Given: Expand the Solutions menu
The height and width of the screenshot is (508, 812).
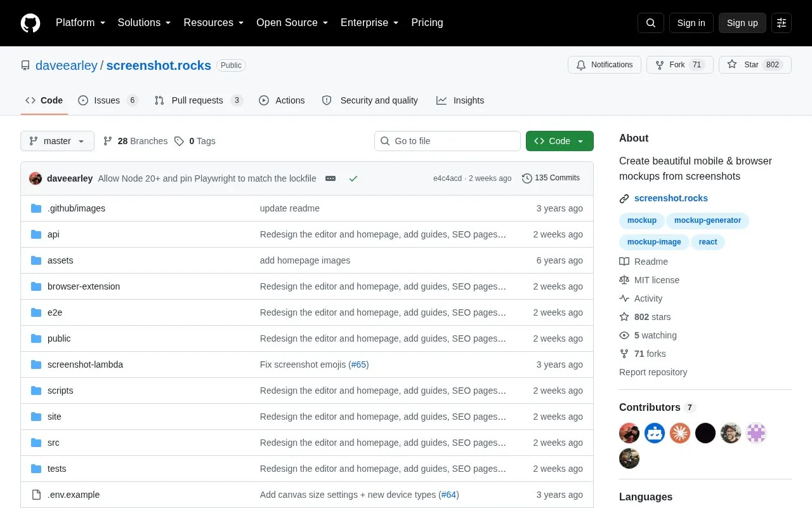Looking at the screenshot, I should pyautogui.click(x=144, y=23).
